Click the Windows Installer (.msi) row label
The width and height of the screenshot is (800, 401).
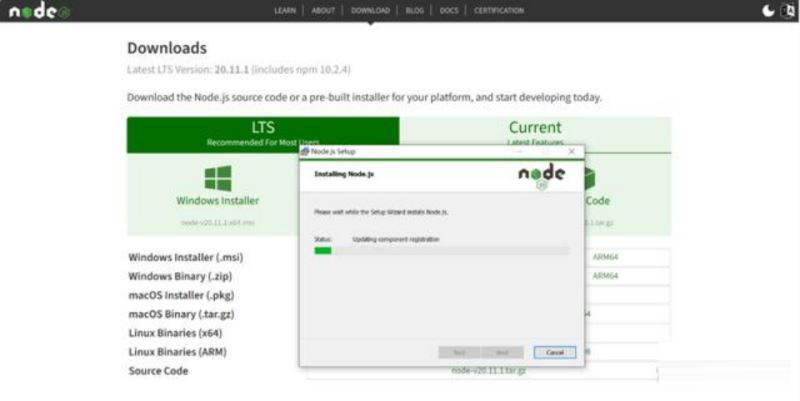pos(186,257)
